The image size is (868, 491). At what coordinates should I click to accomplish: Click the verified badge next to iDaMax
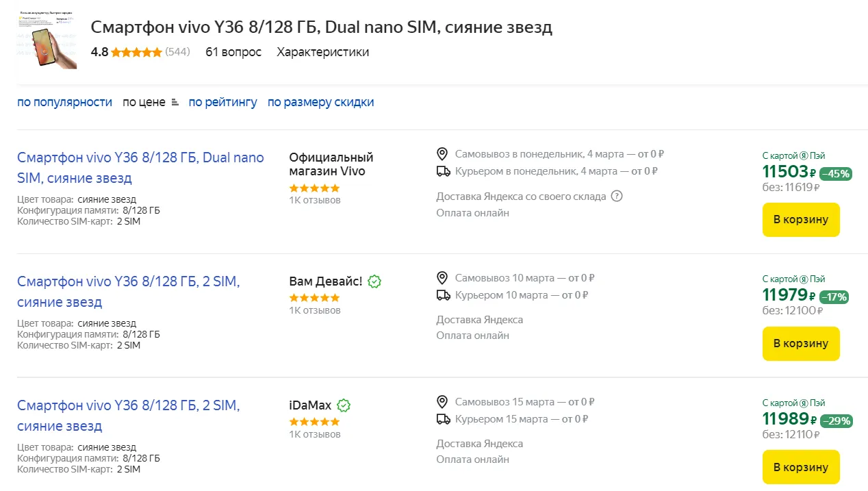[344, 405]
